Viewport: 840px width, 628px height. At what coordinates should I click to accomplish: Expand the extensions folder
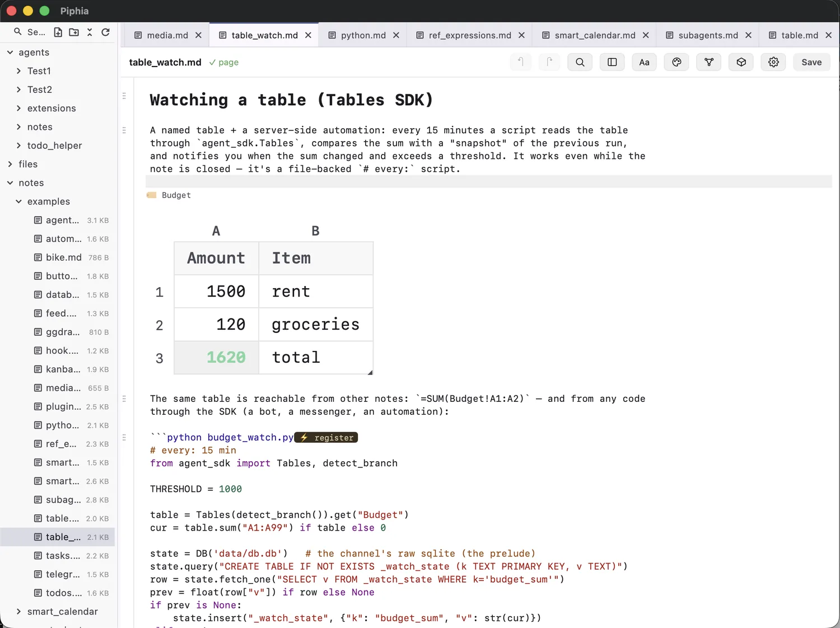coord(18,108)
